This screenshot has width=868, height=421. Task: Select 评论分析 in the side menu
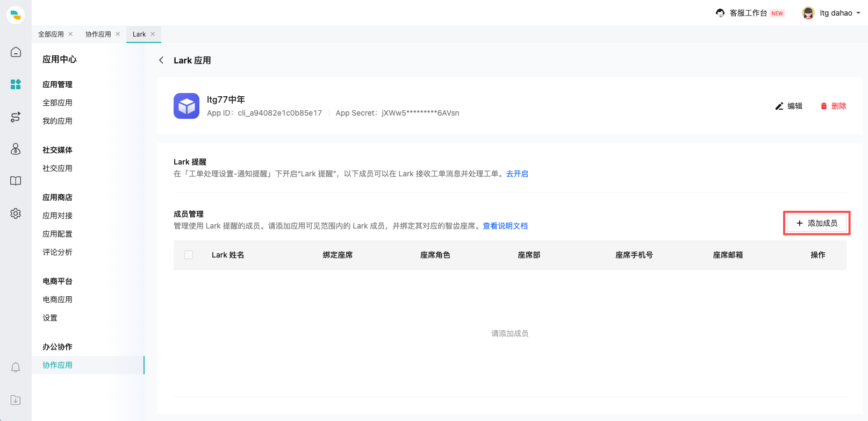click(x=58, y=252)
